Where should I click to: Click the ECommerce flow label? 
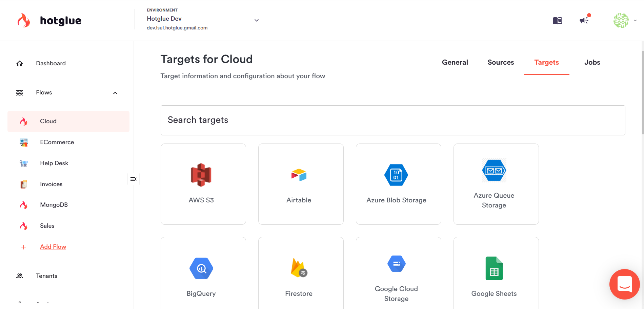pos(57,142)
